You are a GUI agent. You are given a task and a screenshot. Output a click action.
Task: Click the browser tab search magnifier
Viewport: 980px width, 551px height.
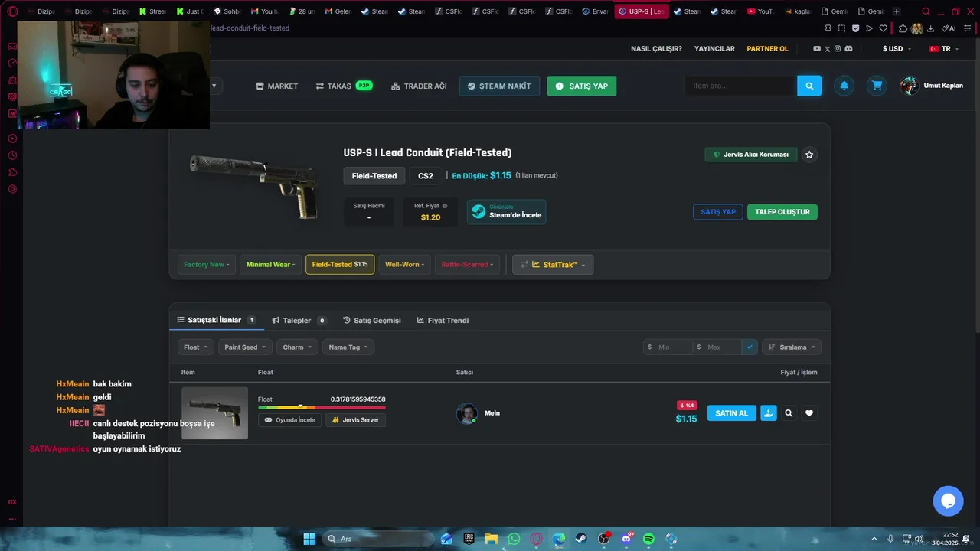tap(926, 11)
